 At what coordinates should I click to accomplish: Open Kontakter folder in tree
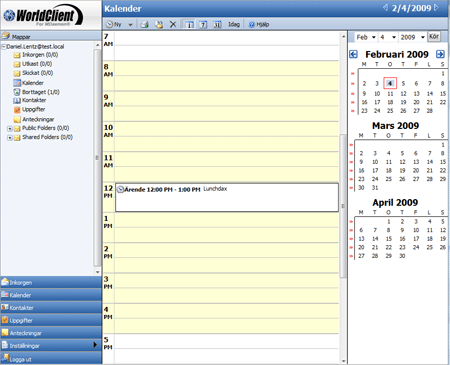coord(30,100)
